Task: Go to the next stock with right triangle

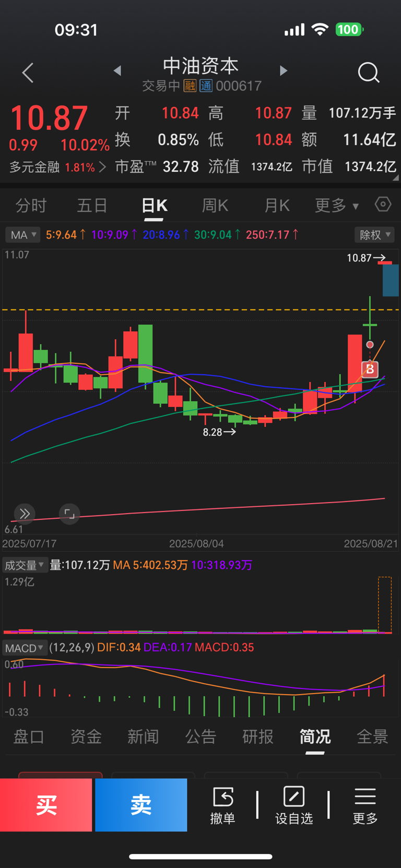Action: tap(283, 70)
